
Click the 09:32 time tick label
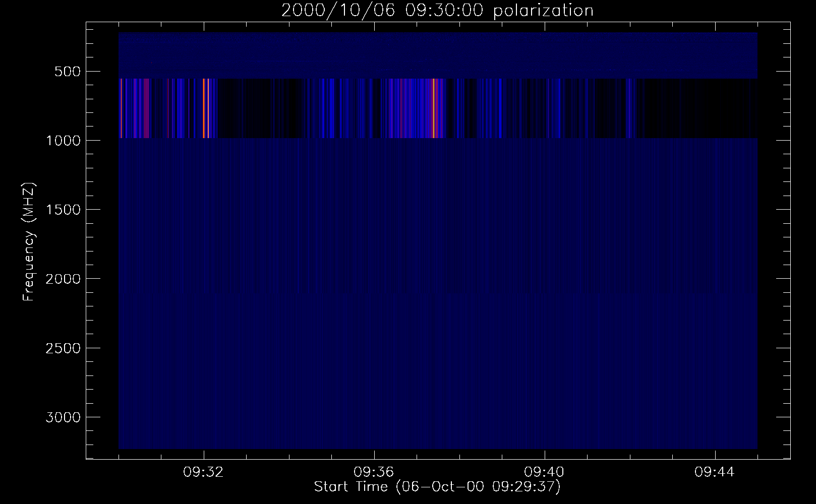204,472
